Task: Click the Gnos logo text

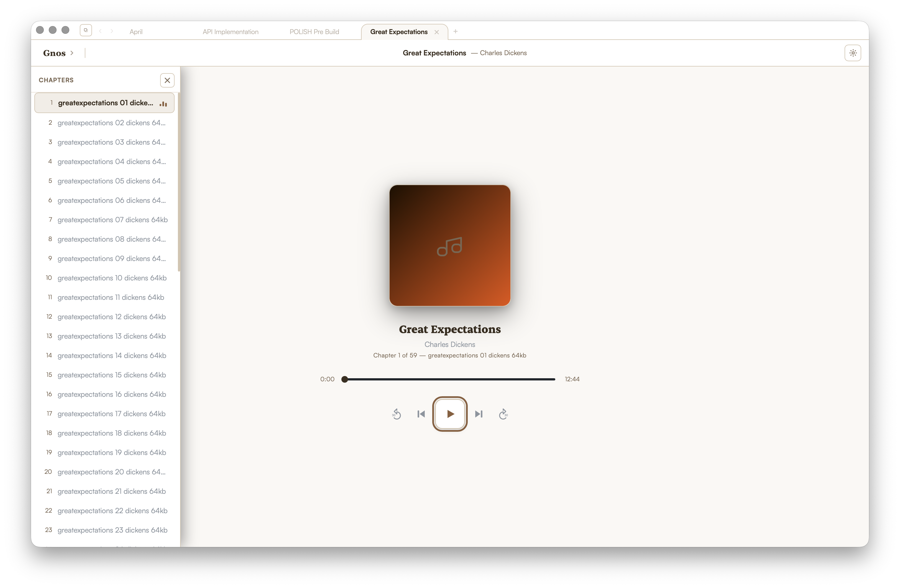Action: (55, 53)
